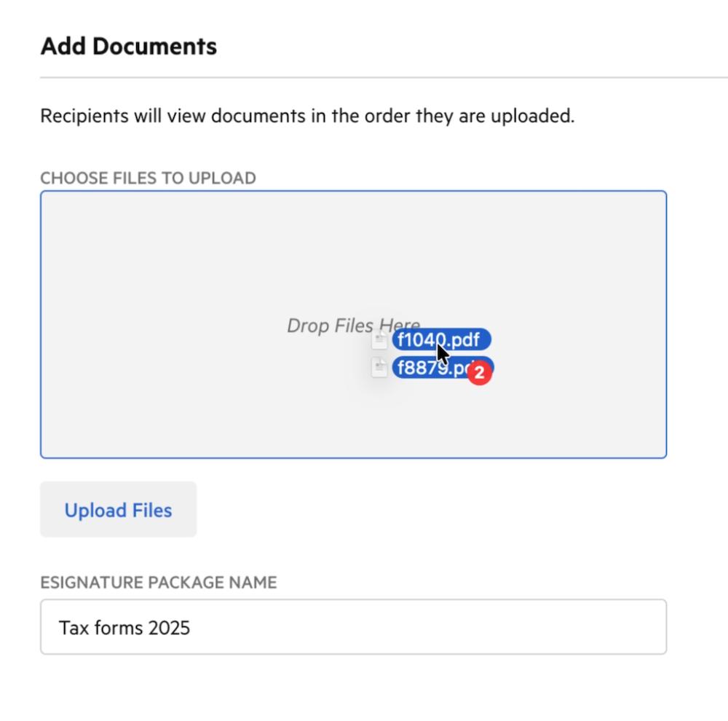Click the word 'Recipients' in the instructions
The height and width of the screenshot is (721, 728).
coord(84,116)
